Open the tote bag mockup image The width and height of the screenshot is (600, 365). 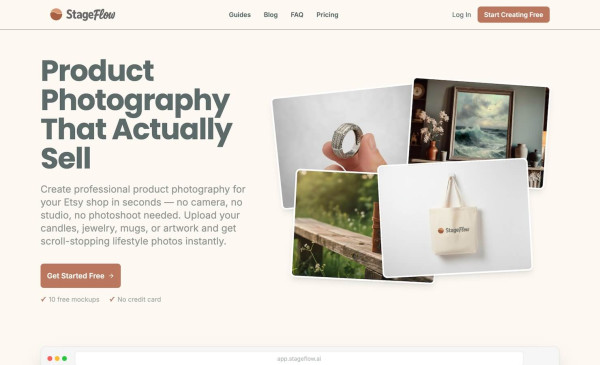tap(455, 217)
